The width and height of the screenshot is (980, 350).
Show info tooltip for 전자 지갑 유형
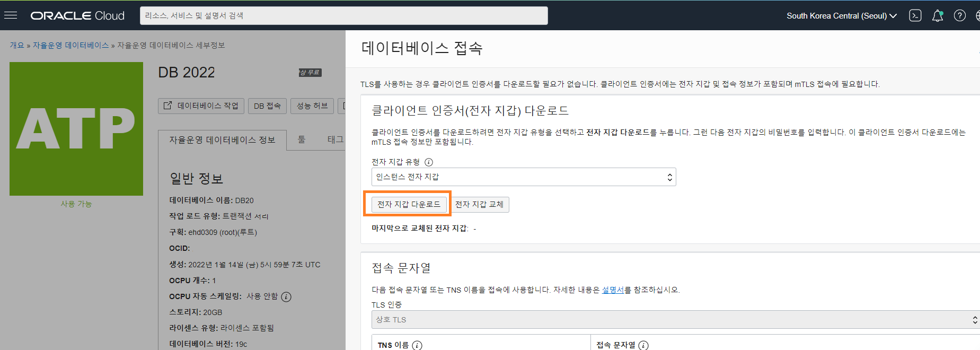pyautogui.click(x=429, y=162)
